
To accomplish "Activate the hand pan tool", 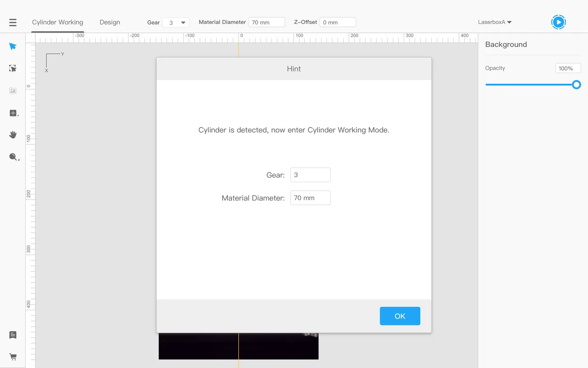I will (13, 135).
